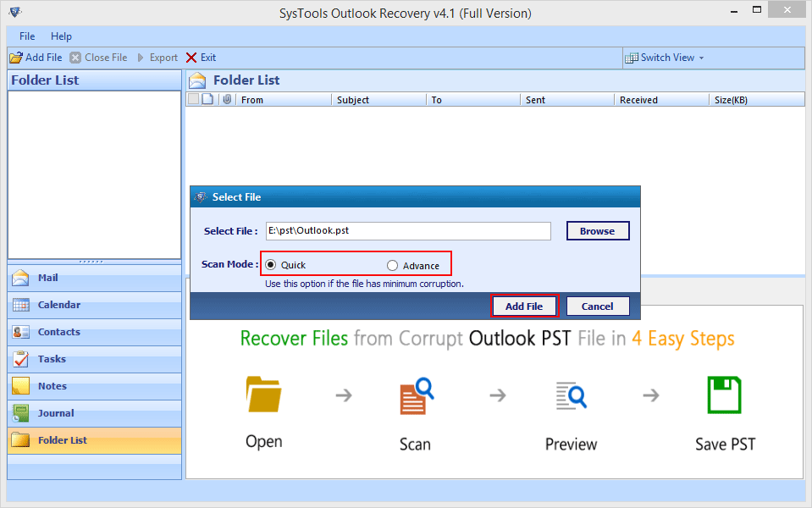Minimize the SysTools Outlook Recovery window

pos(734,10)
